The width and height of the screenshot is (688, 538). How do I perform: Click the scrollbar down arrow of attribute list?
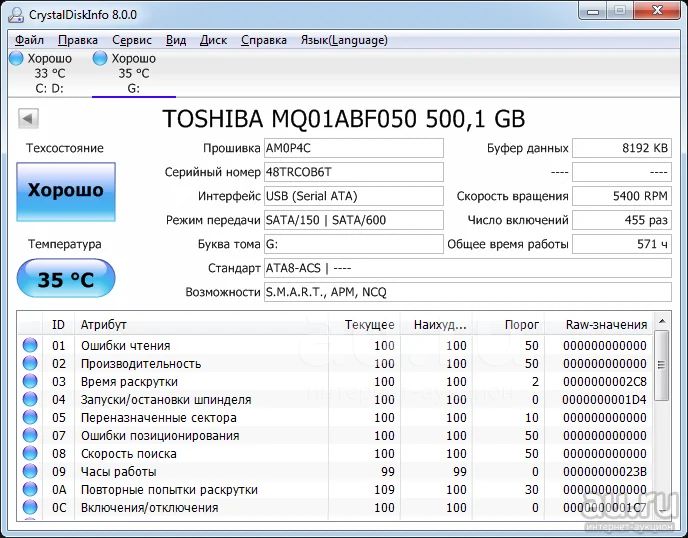click(x=662, y=511)
